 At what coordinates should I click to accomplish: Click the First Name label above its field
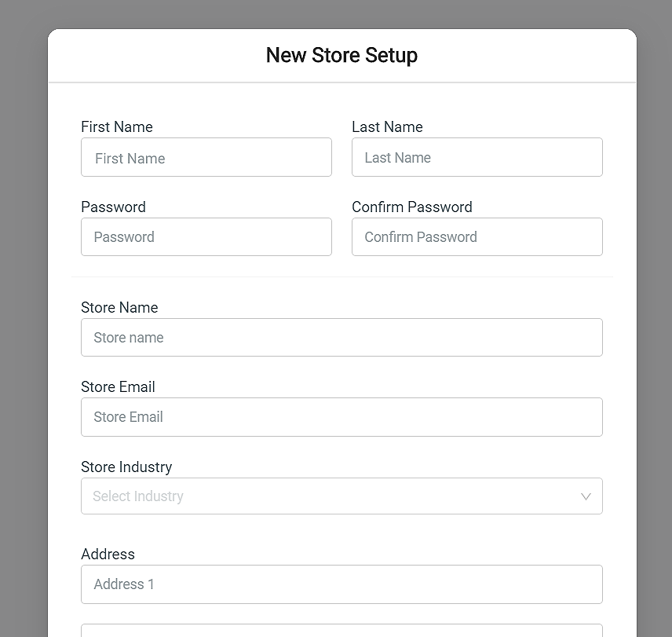click(116, 127)
